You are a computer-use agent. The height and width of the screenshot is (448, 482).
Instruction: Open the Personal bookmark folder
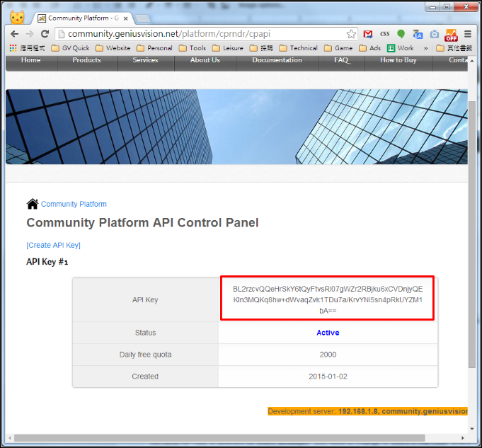[x=154, y=48]
